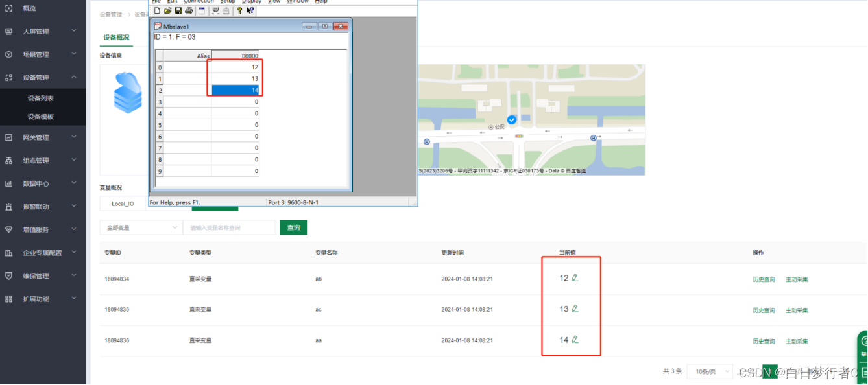This screenshot has width=868, height=385.
Task: Open the Connection menu in Mbslave
Action: (198, 1)
